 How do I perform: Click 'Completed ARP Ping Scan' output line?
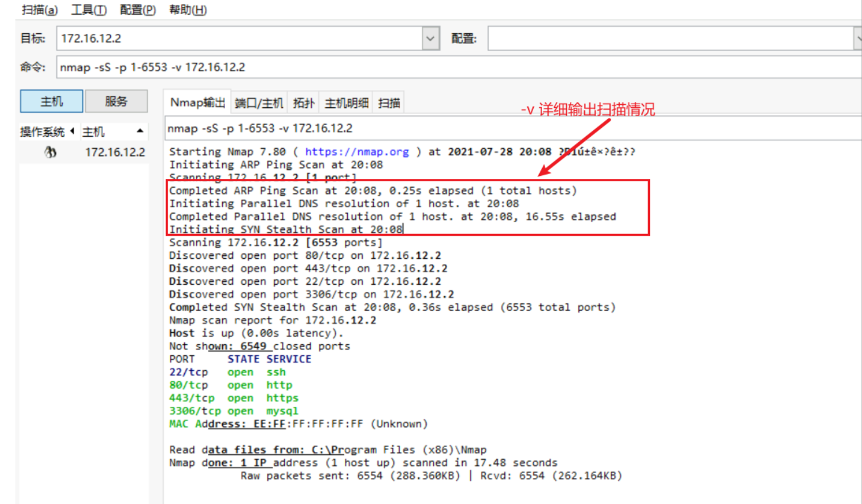(x=373, y=191)
